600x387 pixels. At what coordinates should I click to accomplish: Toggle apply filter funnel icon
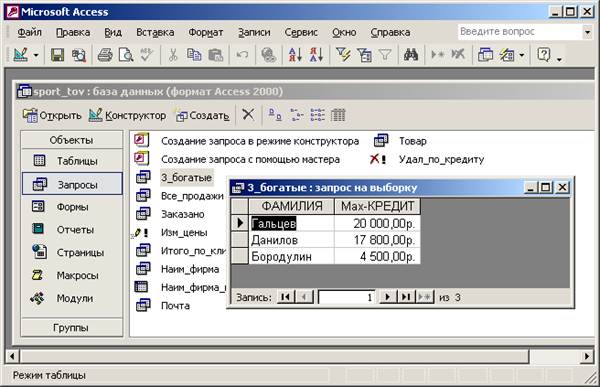pos(385,55)
